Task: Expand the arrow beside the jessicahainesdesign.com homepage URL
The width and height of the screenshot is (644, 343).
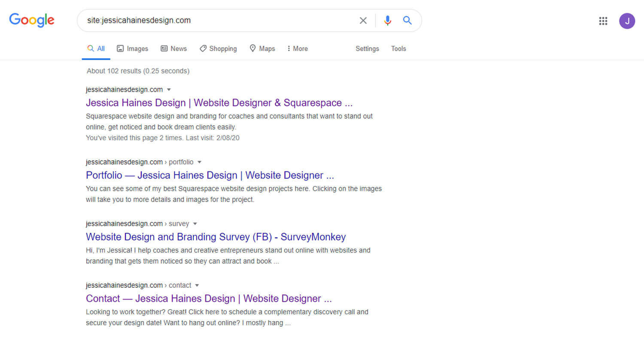Action: 169,90
